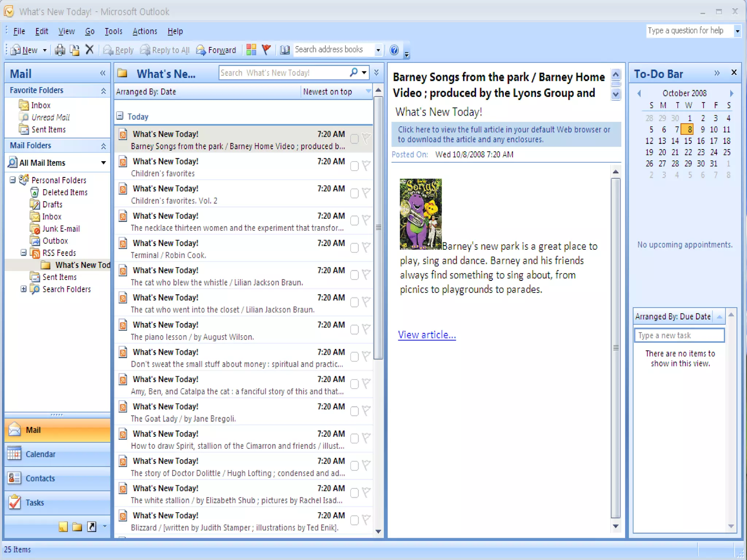Image resolution: width=747 pixels, height=560 pixels.
Task: Toggle flag on Terminal / Robin Cook item
Action: point(366,248)
